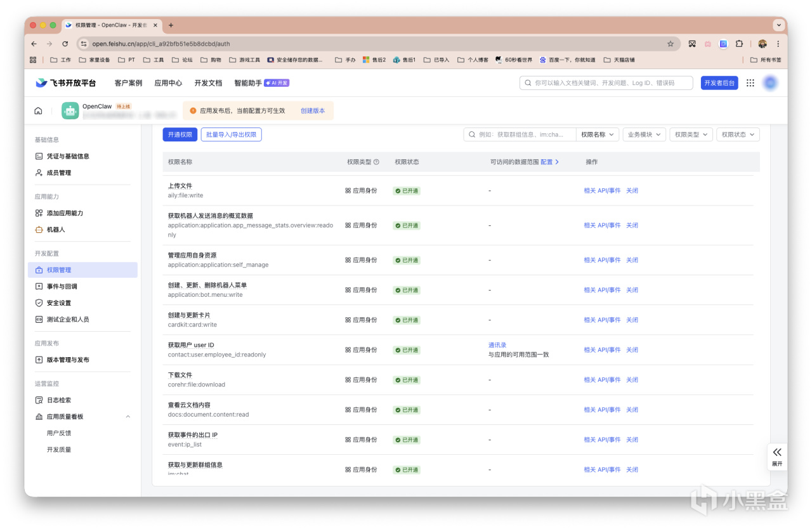Open 开发质量 under 应用质量看板
Image resolution: width=812 pixels, height=529 pixels.
[x=59, y=450]
